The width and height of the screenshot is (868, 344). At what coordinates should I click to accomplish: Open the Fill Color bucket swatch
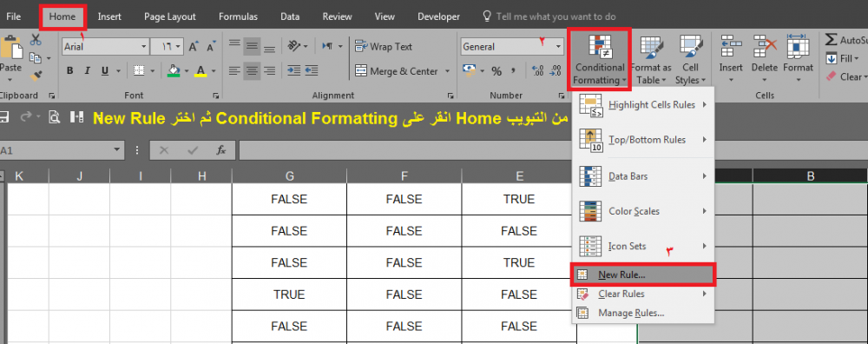pos(174,71)
